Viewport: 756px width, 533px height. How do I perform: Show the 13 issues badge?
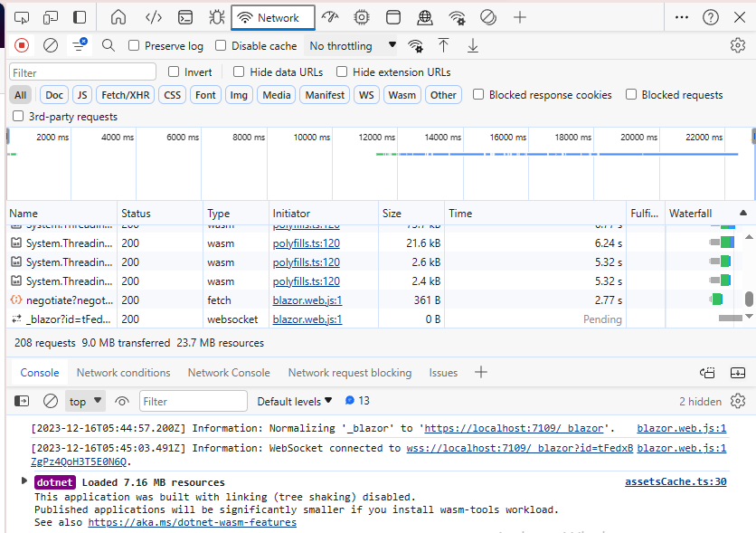(357, 400)
